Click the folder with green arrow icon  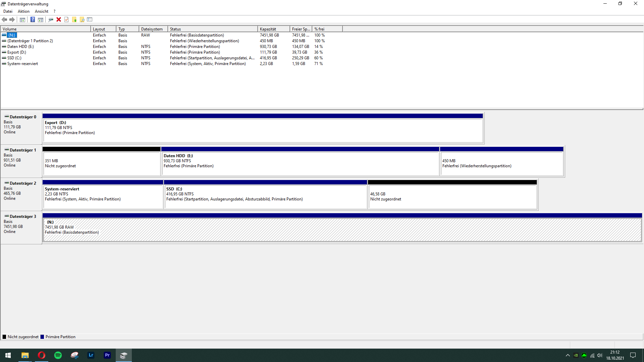[x=74, y=19]
